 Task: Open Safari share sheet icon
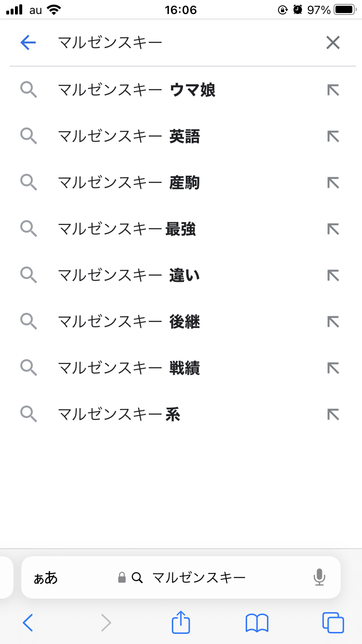tap(181, 622)
